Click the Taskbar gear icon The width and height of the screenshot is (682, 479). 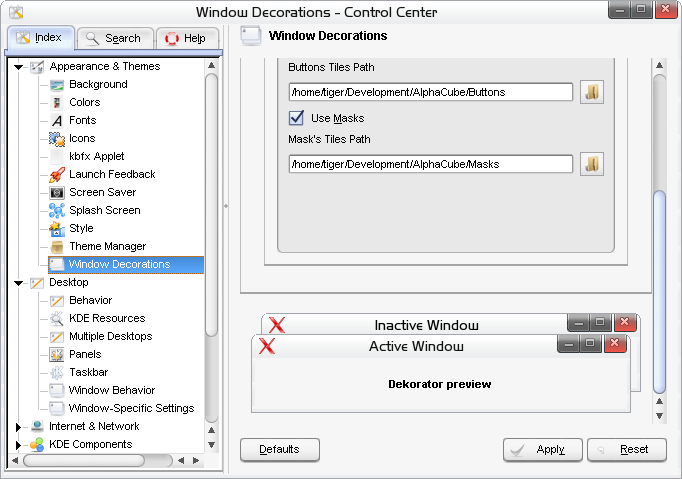click(57, 372)
